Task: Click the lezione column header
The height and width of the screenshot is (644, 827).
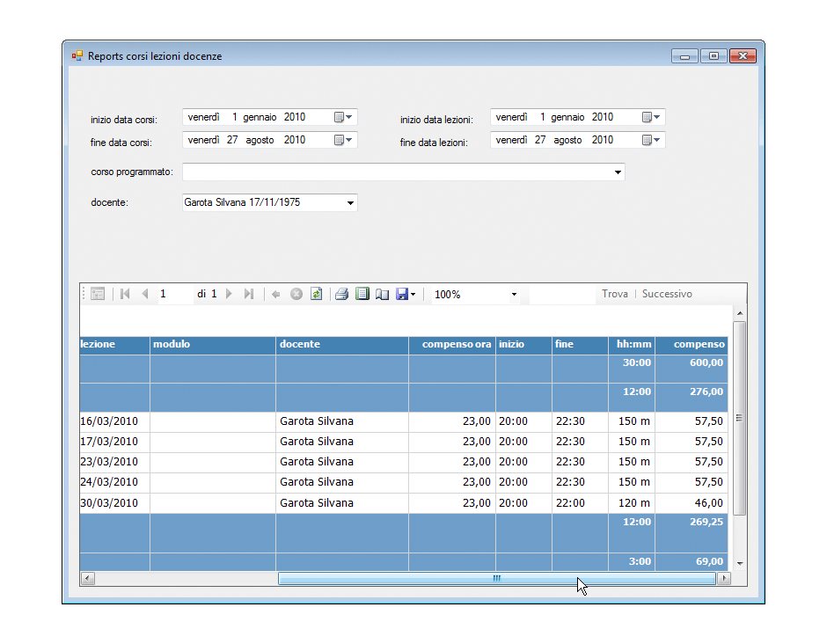Action: [114, 344]
